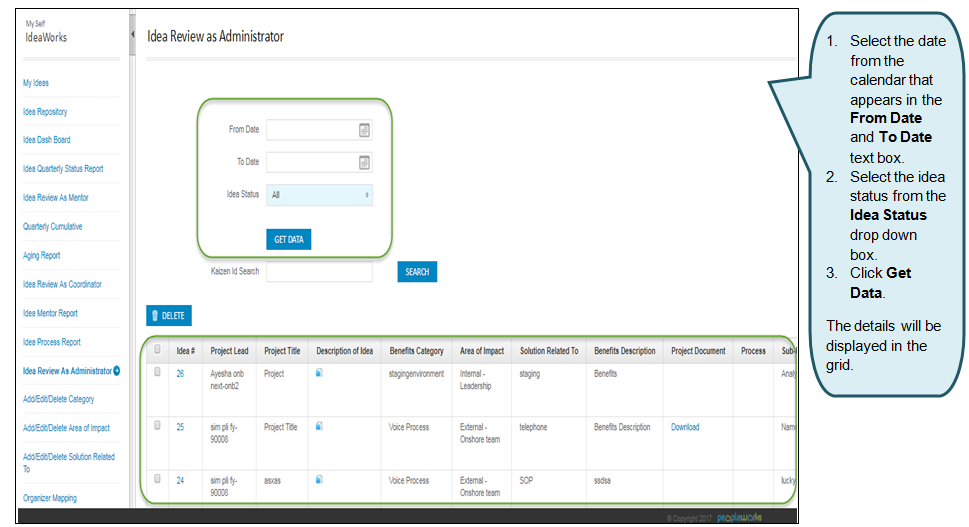Sort by Benefits Category column header
Image resolution: width=969 pixels, height=527 pixels.
pos(417,351)
